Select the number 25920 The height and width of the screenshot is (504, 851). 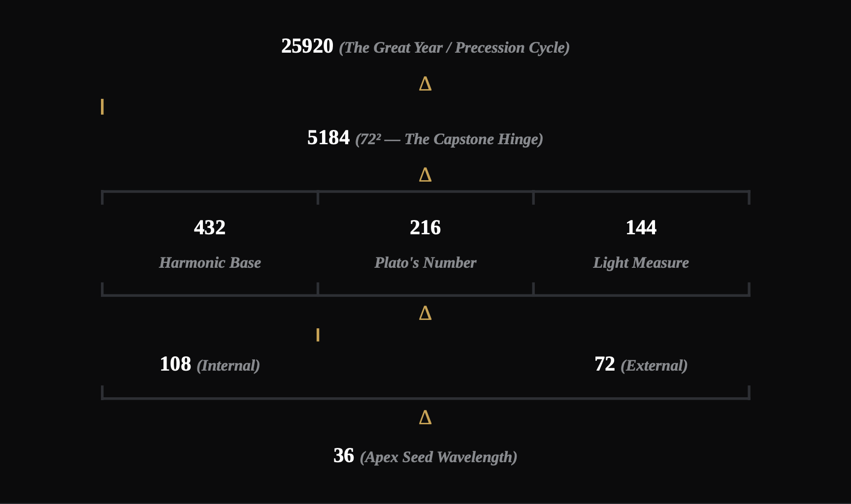pos(307,46)
